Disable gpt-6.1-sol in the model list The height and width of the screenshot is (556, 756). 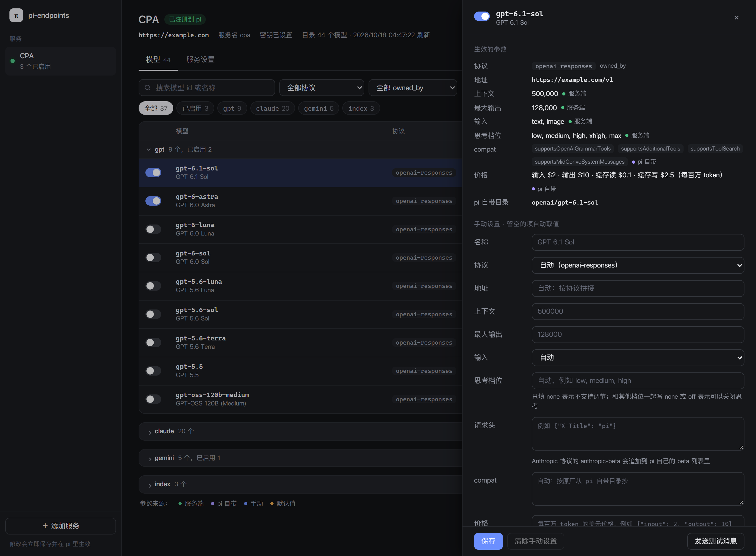(153, 173)
